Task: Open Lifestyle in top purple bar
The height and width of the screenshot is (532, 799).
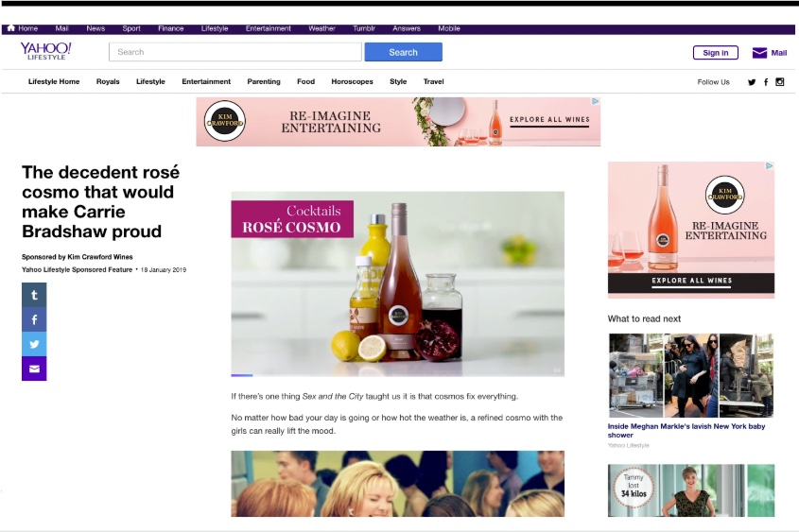Action: point(215,28)
